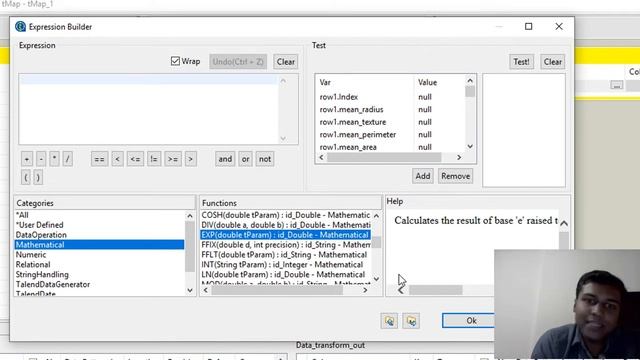Choose the EXP(double tParam) function

coord(286,235)
